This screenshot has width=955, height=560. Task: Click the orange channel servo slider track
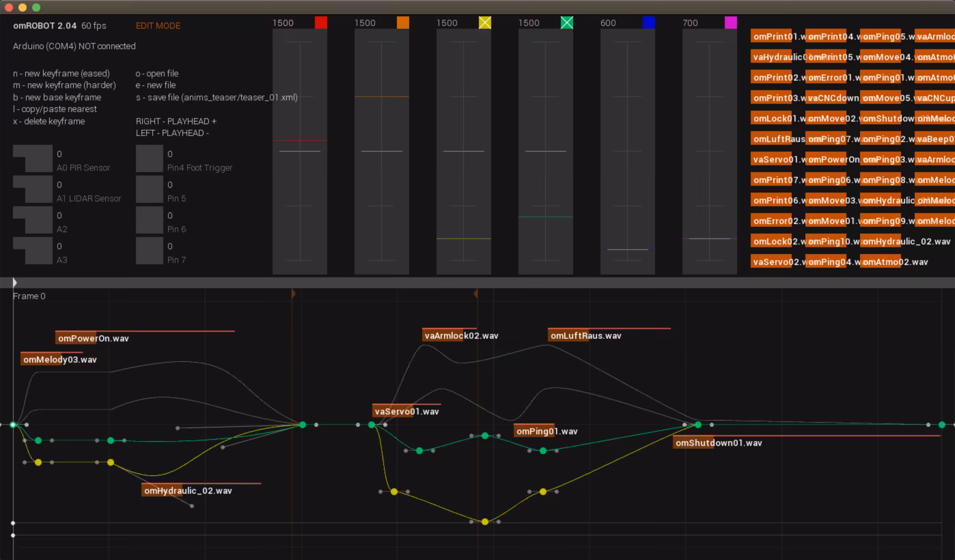tap(382, 152)
